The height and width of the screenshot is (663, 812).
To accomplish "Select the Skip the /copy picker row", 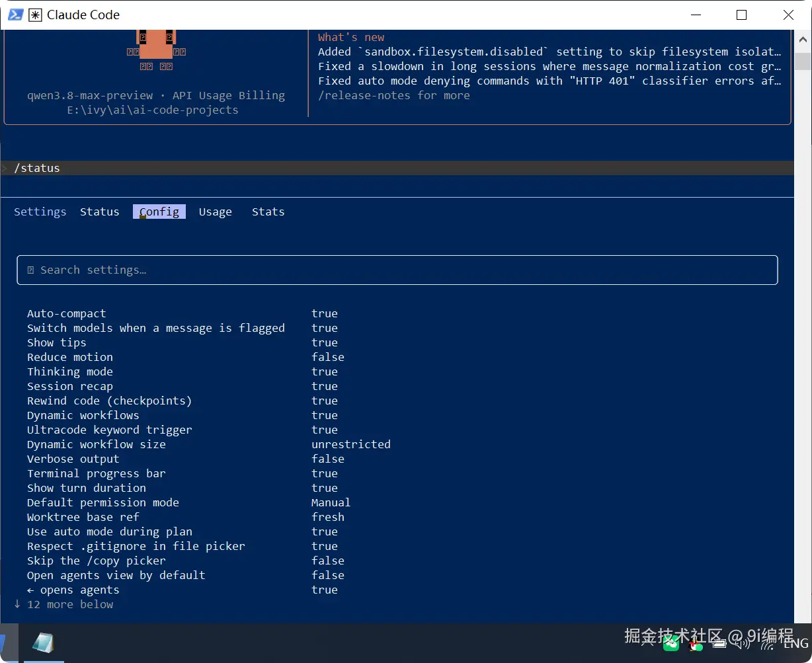I will point(186,561).
